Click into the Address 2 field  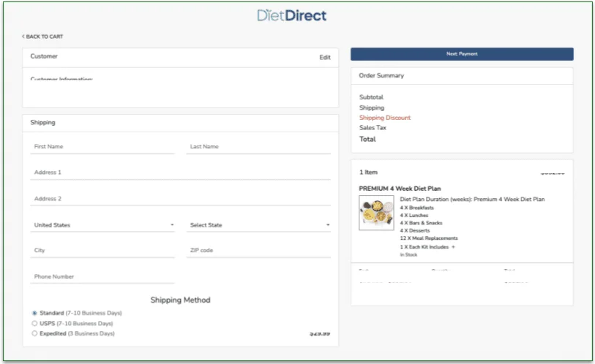click(180, 199)
